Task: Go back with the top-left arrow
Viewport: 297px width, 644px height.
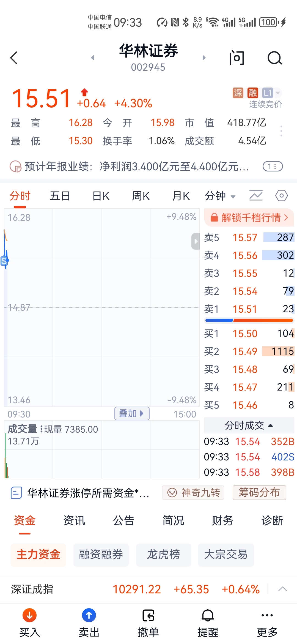Action: (x=14, y=58)
